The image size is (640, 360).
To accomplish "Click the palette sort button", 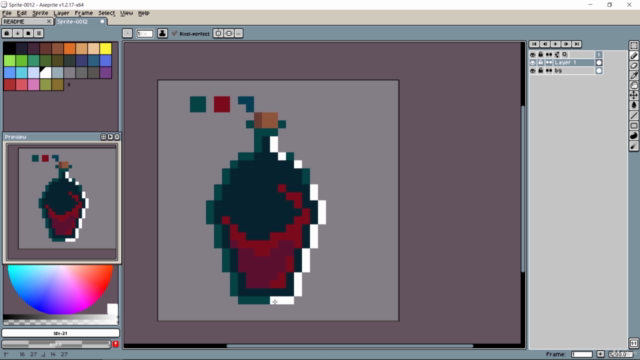I will point(18,33).
